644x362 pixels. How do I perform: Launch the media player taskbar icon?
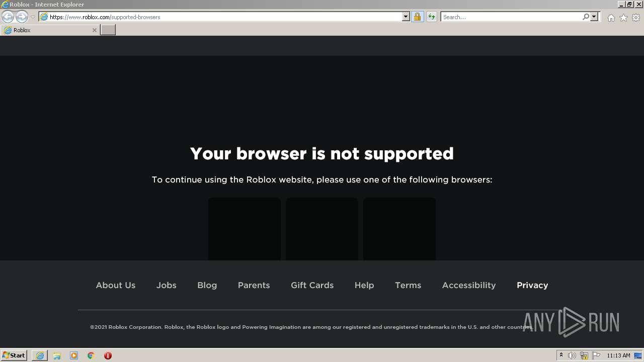(74, 355)
